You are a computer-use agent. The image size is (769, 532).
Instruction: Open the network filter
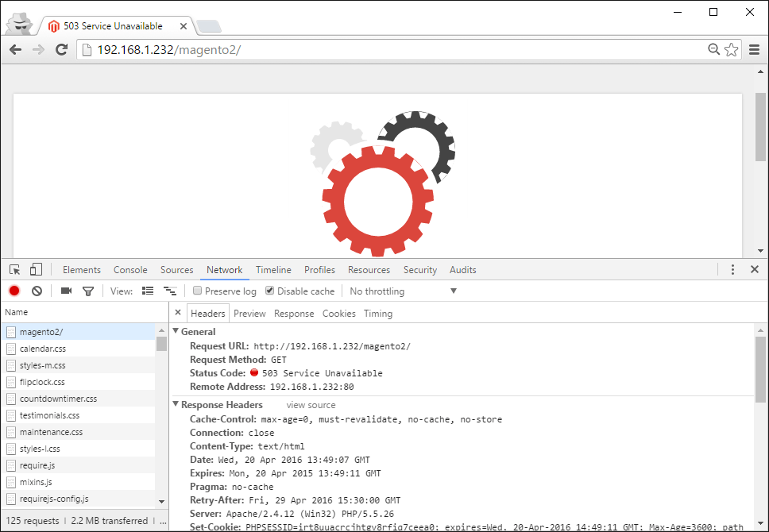pyautogui.click(x=88, y=291)
